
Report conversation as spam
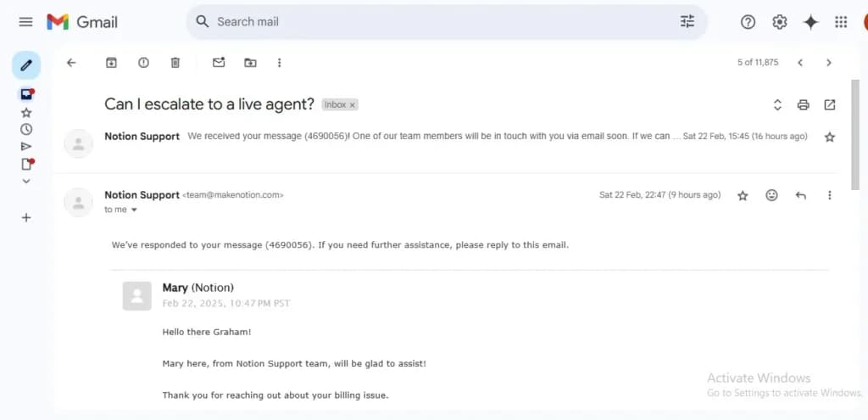coord(143,63)
